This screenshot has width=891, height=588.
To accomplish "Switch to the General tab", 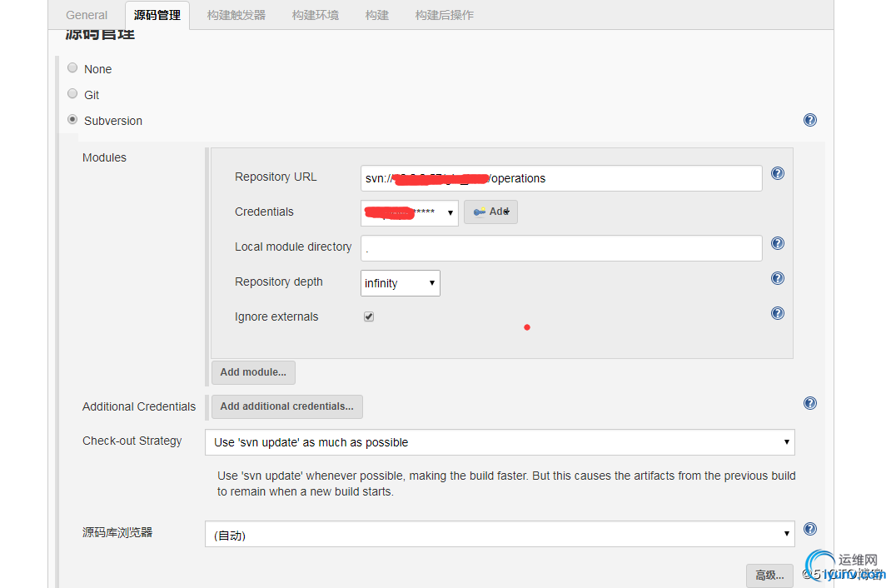I will click(87, 15).
